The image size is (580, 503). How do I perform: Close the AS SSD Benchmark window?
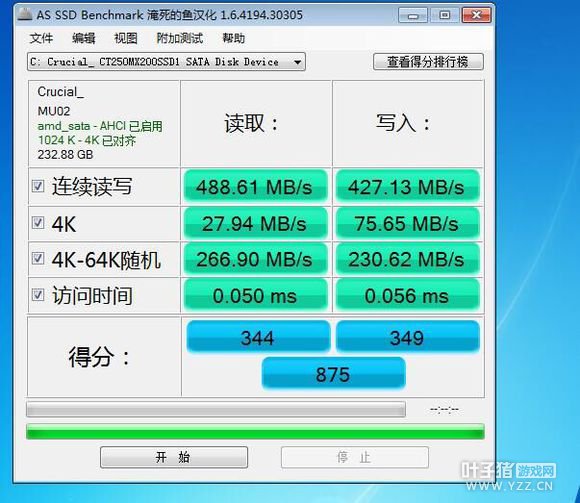pos(476,15)
